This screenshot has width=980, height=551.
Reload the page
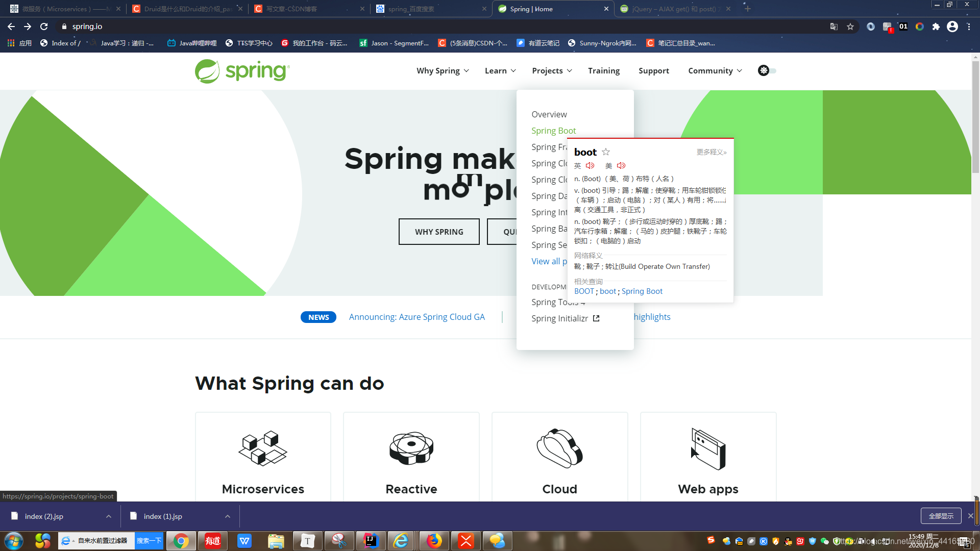[x=44, y=27]
